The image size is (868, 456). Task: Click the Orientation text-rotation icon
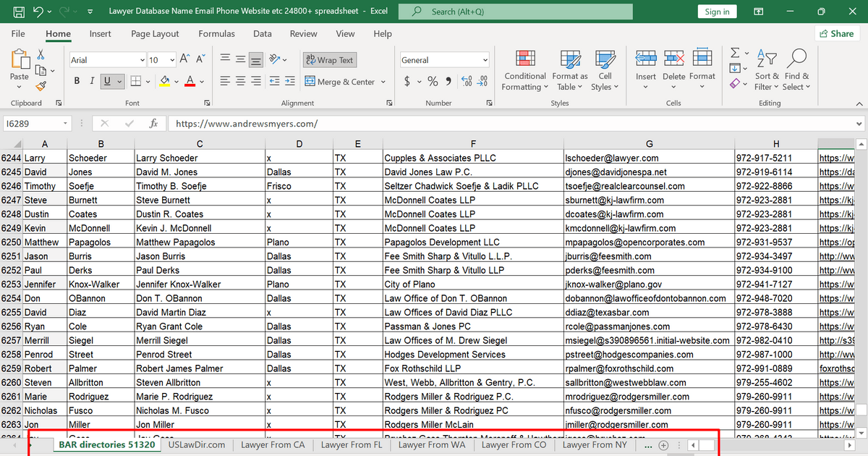click(274, 60)
